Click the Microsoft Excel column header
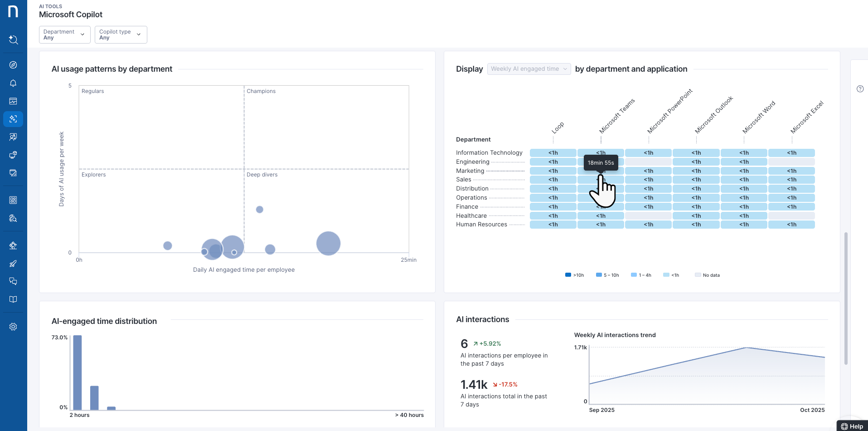This screenshot has width=868, height=431. pyautogui.click(x=806, y=118)
